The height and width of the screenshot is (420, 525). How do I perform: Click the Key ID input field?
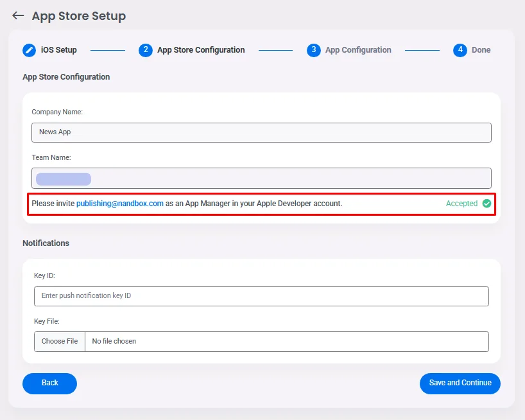pos(261,296)
